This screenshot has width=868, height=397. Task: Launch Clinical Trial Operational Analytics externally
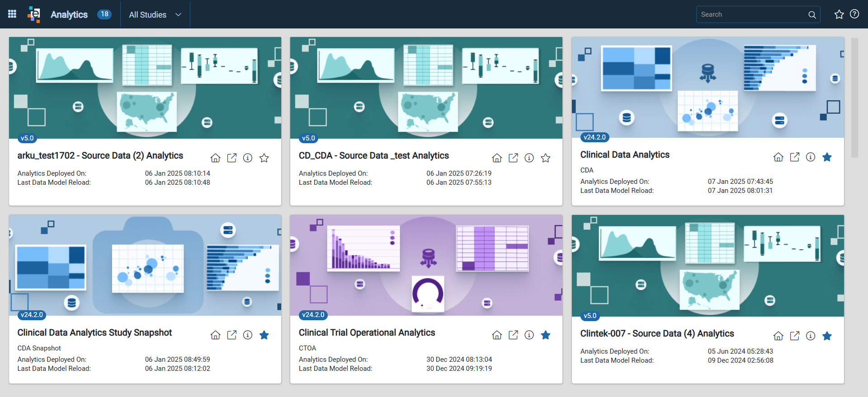513,335
